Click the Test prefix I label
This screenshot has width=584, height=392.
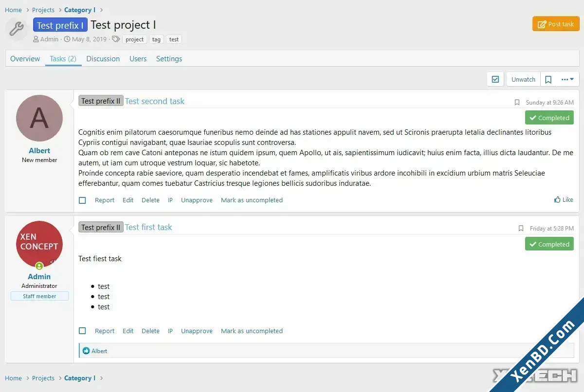(x=60, y=25)
